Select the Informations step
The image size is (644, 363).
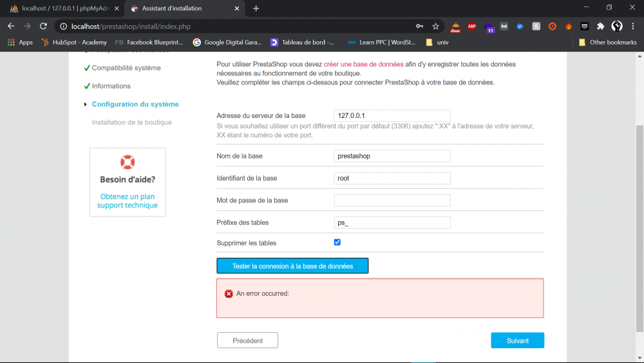(x=111, y=86)
